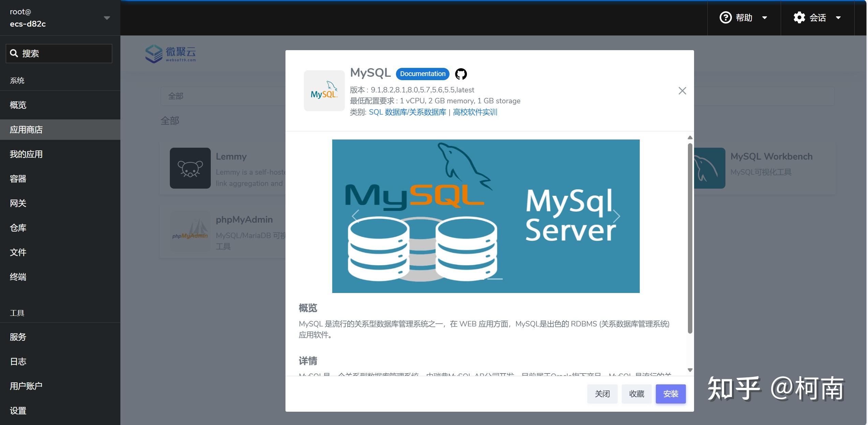Image resolution: width=868 pixels, height=425 pixels.
Task: Open the MySQL Workbench app icon
Action: click(x=709, y=168)
